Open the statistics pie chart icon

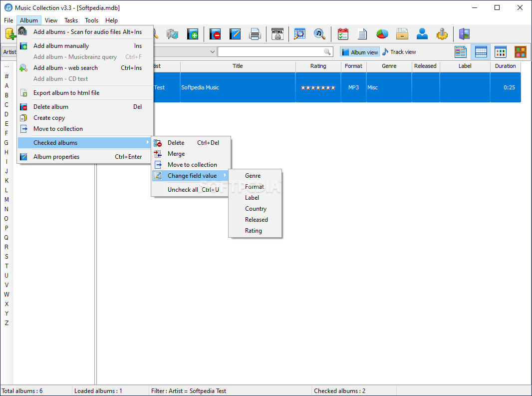click(x=382, y=34)
